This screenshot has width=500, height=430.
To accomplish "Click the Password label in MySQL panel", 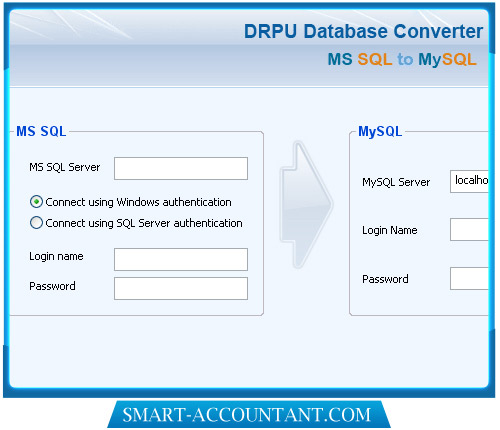I will (385, 279).
